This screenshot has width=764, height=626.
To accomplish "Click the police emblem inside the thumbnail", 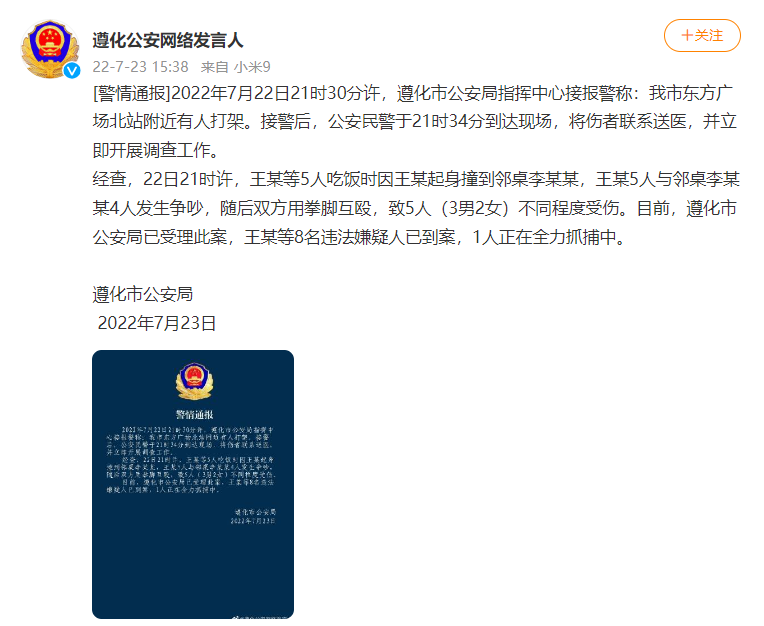I will [194, 381].
